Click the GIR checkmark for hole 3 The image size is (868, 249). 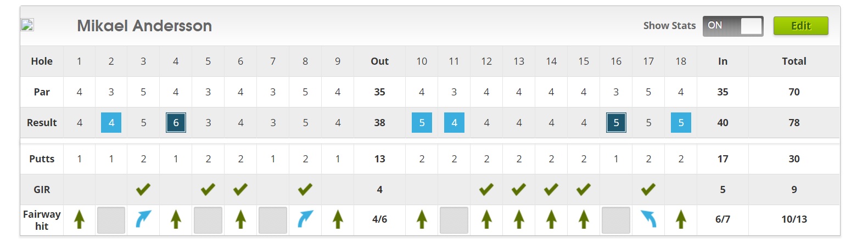pos(143,189)
